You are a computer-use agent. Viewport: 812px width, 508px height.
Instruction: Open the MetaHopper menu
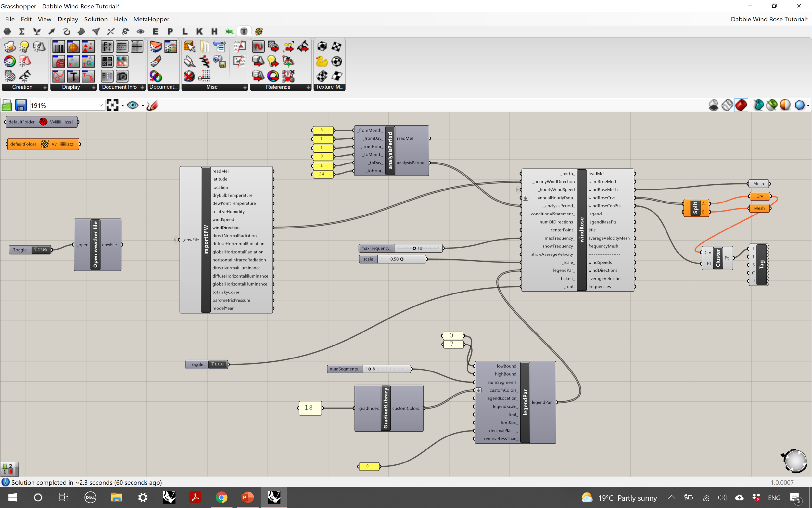pos(151,19)
